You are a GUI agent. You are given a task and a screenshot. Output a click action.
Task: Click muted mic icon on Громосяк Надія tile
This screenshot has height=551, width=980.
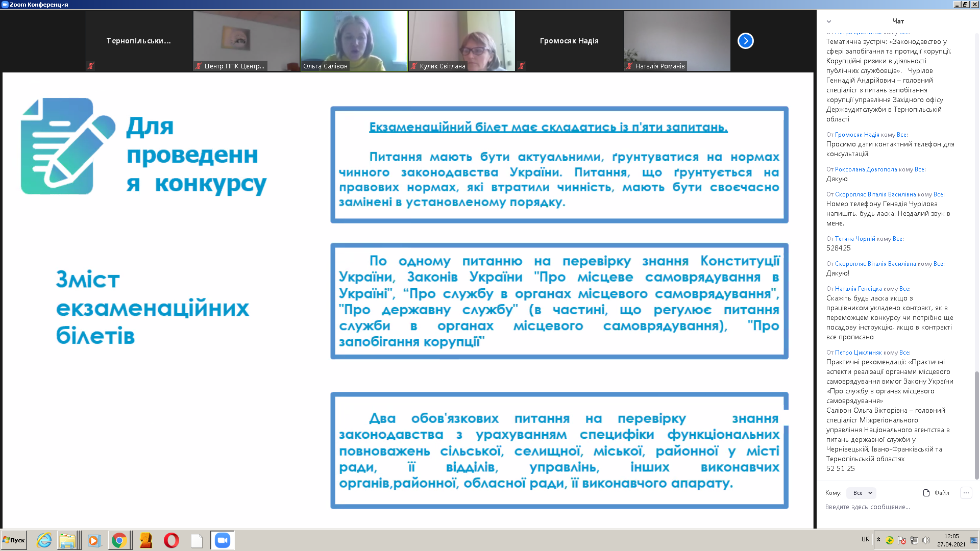click(x=522, y=66)
